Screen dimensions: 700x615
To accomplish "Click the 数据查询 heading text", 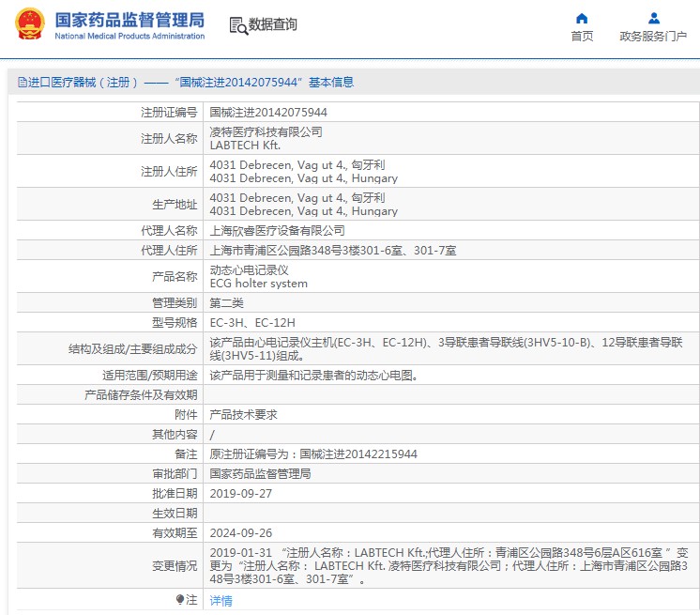I will [273, 24].
